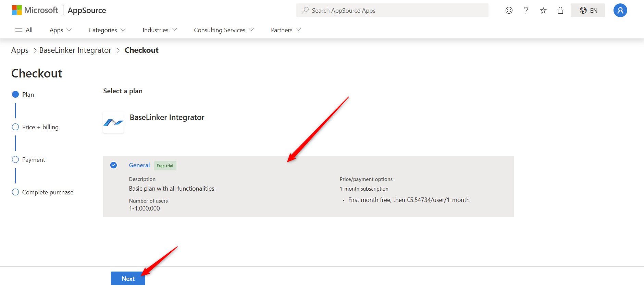Select the Payment step circle
The width and height of the screenshot is (644, 288).
[x=15, y=159]
